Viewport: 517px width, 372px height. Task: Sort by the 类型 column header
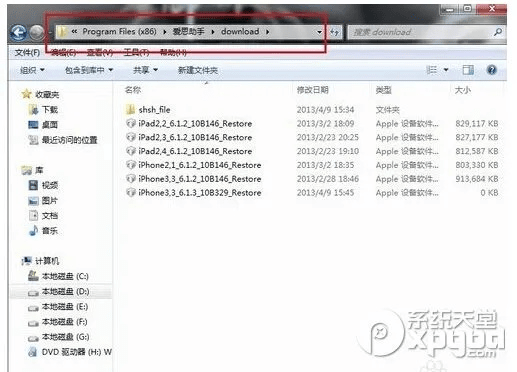[x=383, y=90]
